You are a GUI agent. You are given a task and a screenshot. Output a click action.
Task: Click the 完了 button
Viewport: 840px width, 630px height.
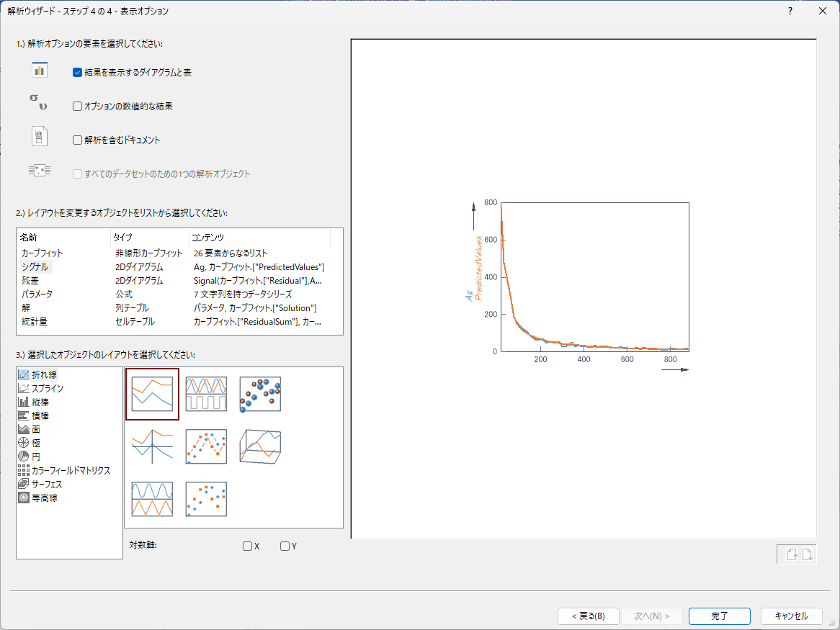tap(719, 616)
